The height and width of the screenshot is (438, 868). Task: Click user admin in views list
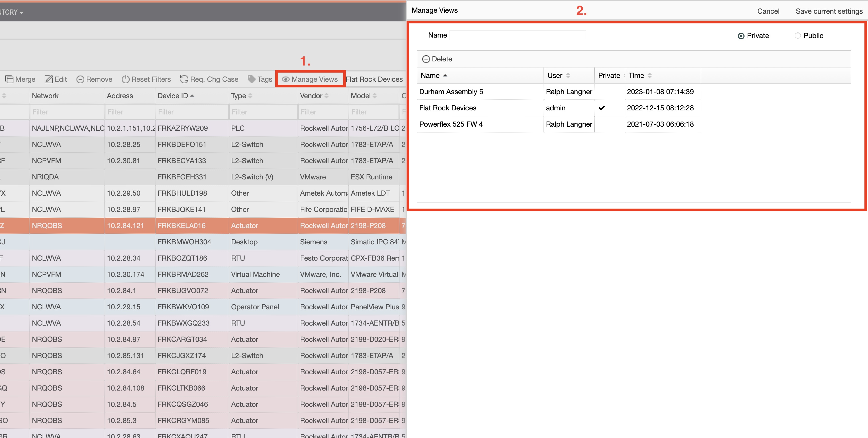[x=556, y=108]
